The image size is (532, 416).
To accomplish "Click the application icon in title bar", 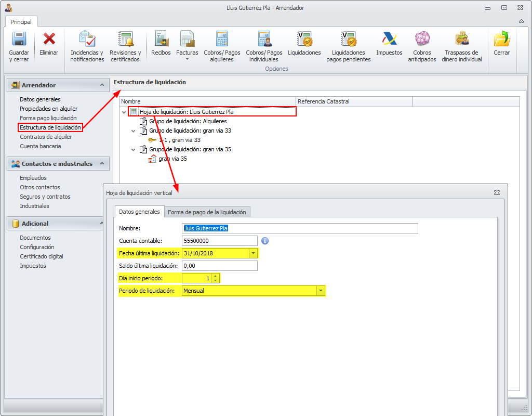I will 8,7.
